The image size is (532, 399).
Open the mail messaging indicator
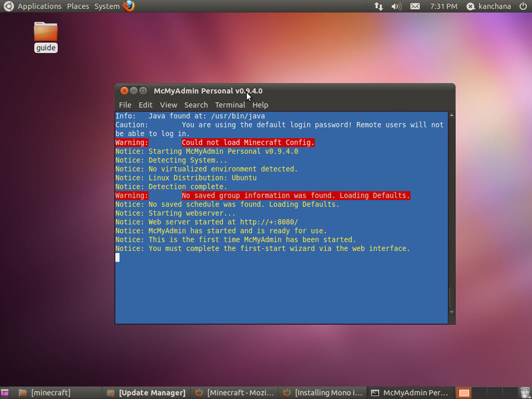click(415, 6)
